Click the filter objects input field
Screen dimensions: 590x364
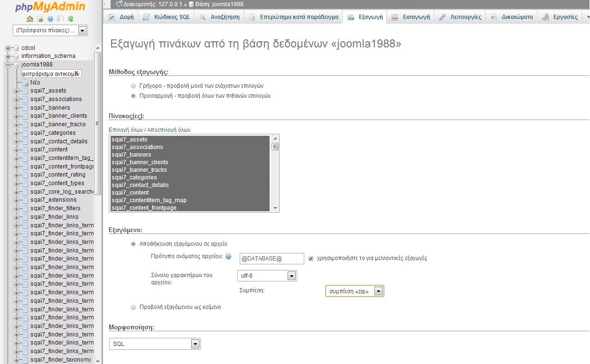tap(51, 74)
